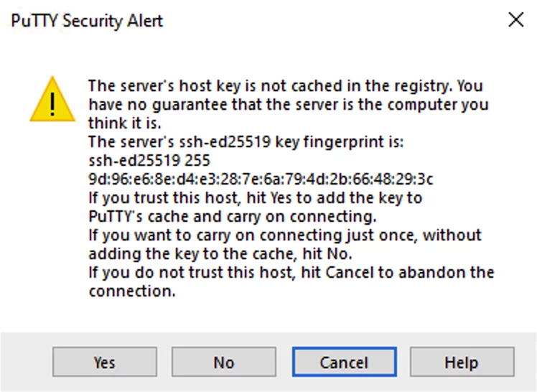Viewport: 537px width, 392px height.
Task: Click Cancel to abandon the connection
Action: coord(344,362)
